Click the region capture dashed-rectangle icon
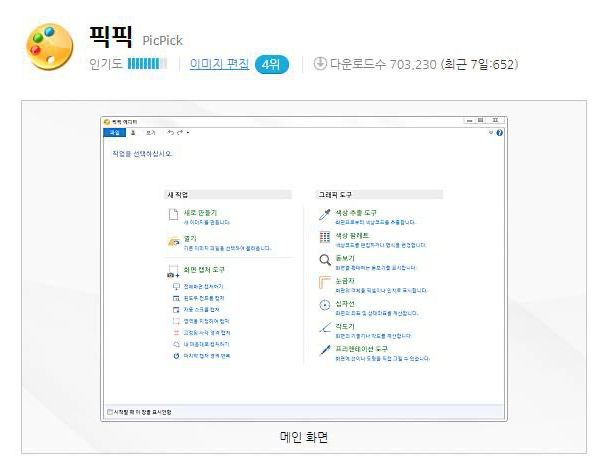This screenshot has height=463, width=611. click(x=176, y=321)
